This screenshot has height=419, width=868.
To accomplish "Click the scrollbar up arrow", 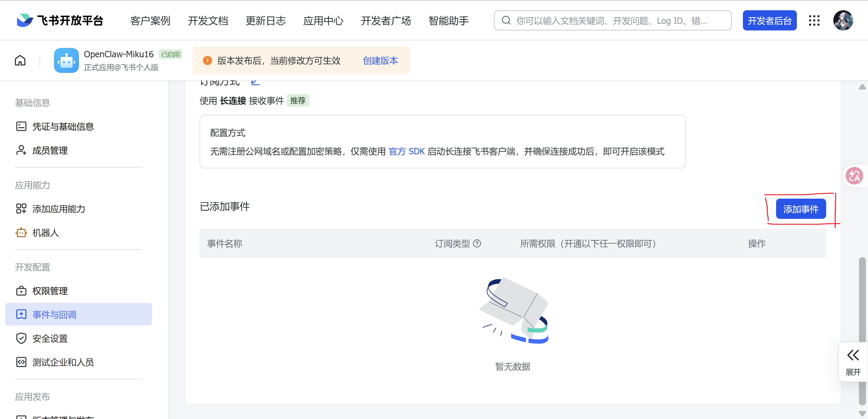I will 862,87.
